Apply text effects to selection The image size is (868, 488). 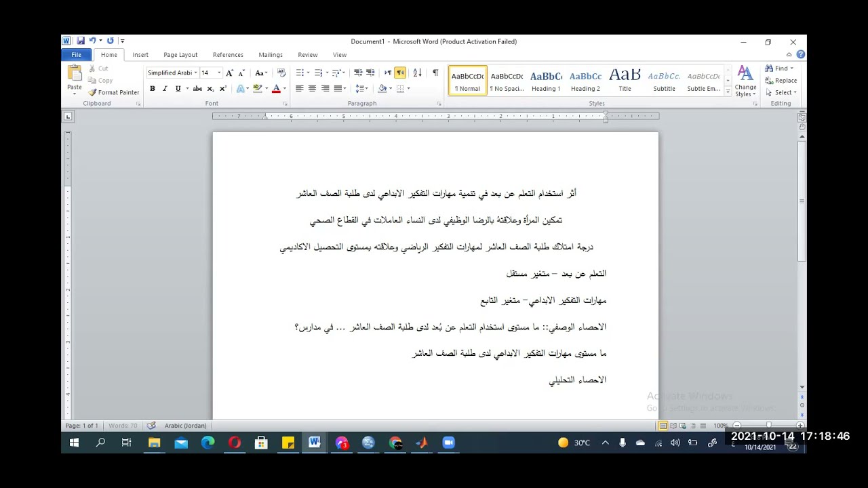click(x=241, y=89)
